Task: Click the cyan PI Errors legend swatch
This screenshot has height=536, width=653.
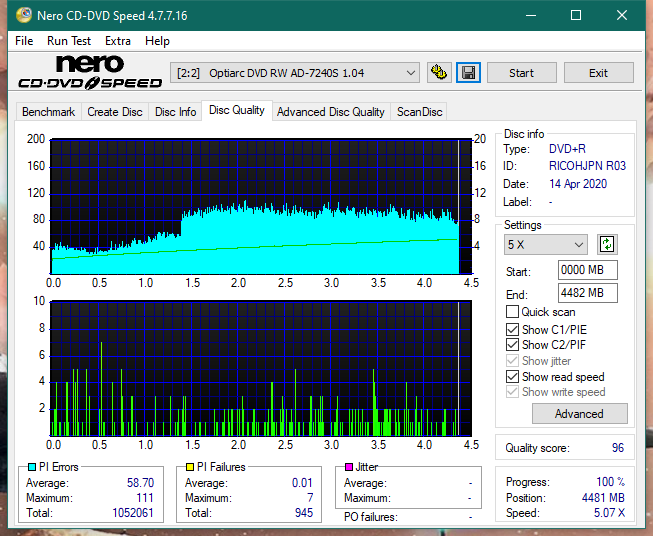Action: point(32,467)
